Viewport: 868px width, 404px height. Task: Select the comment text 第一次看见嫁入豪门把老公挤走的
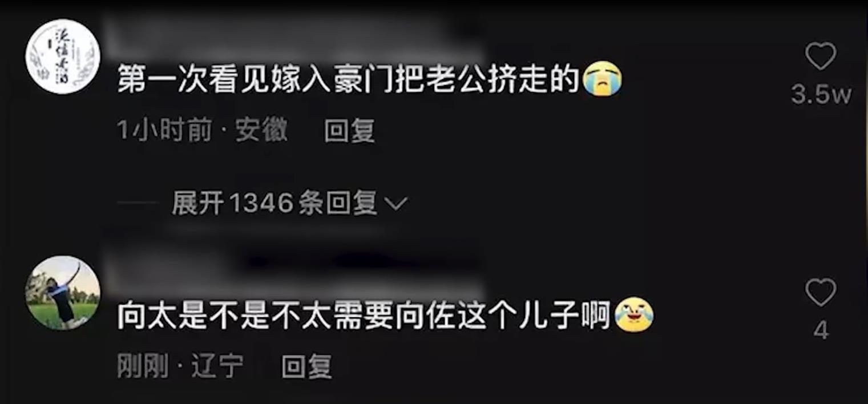(349, 79)
